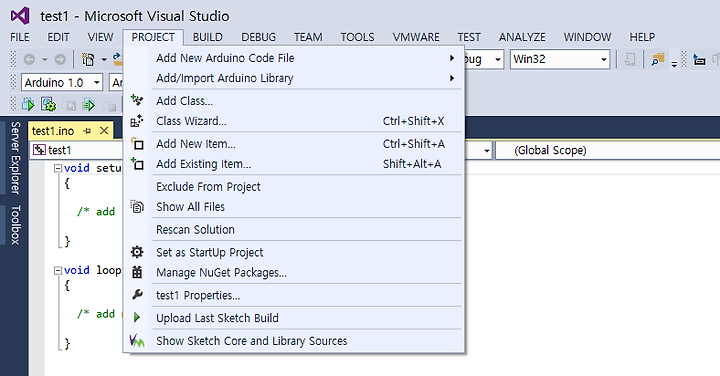Click the Class Wizard icon
720x376 pixels.
click(137, 121)
